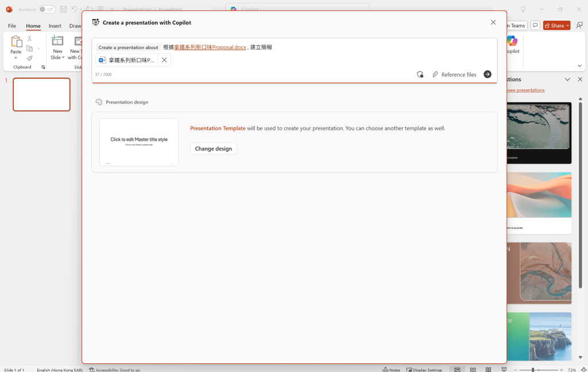Click the Word document icon on attached file chip
The height and width of the screenshot is (372, 588).
pyautogui.click(x=102, y=60)
